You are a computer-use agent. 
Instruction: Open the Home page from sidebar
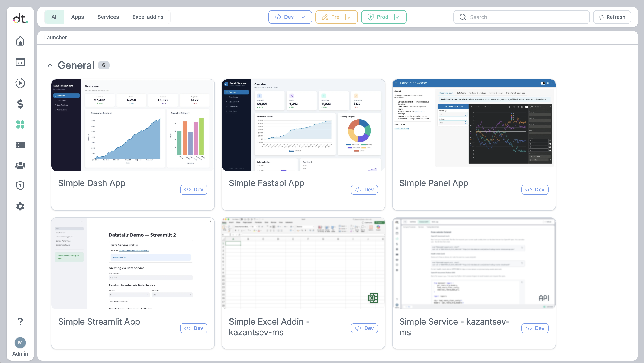pyautogui.click(x=20, y=41)
